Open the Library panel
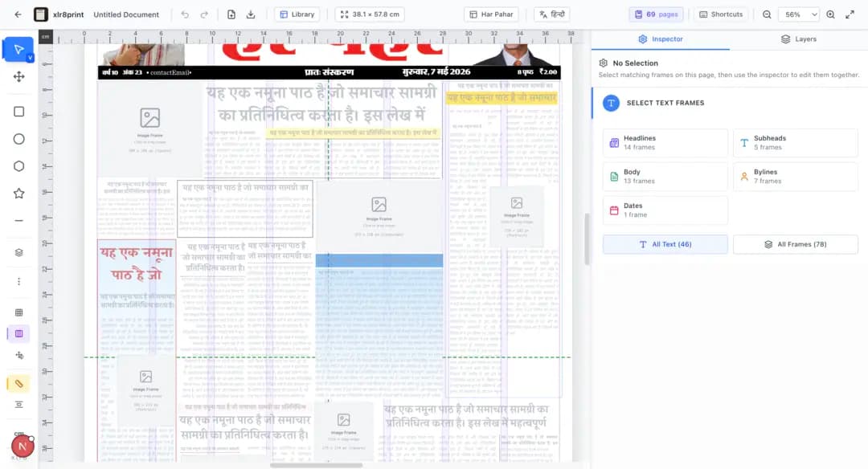Viewport: 868px width, 469px height. [x=297, y=14]
